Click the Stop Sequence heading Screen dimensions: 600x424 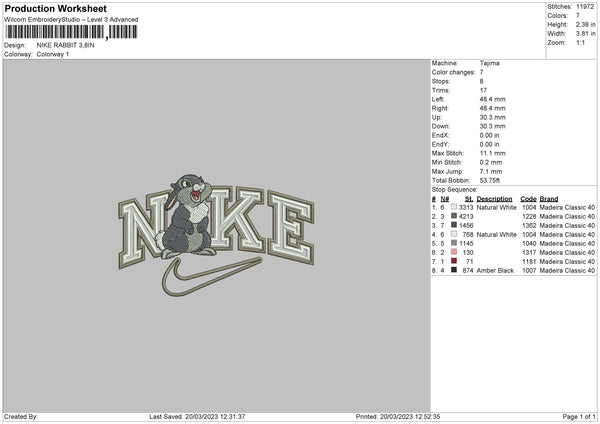455,190
